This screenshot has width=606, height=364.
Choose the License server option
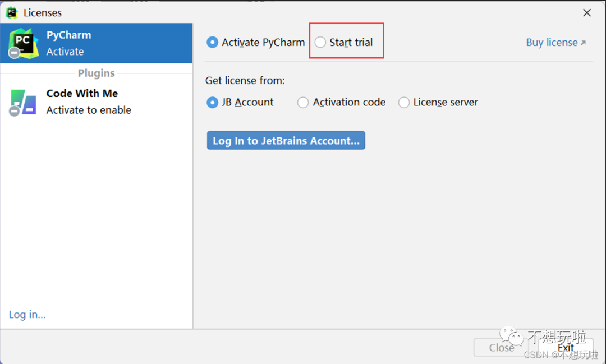[x=404, y=103]
